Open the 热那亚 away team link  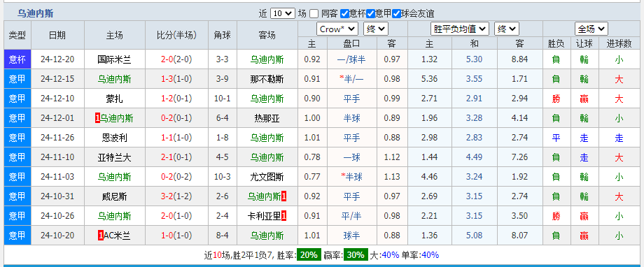coord(267,119)
